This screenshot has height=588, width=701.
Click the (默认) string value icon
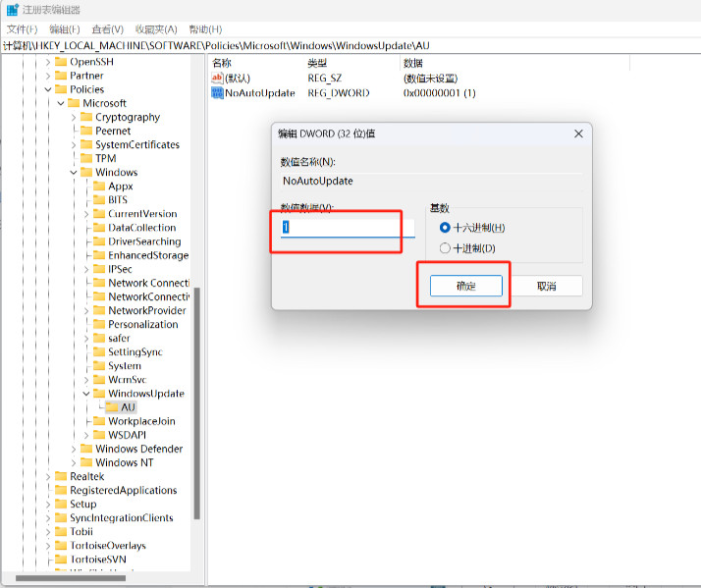217,78
